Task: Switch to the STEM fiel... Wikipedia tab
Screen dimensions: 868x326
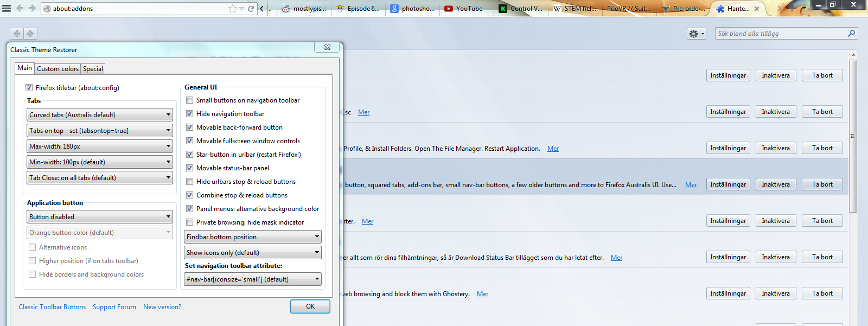Action: [575, 9]
